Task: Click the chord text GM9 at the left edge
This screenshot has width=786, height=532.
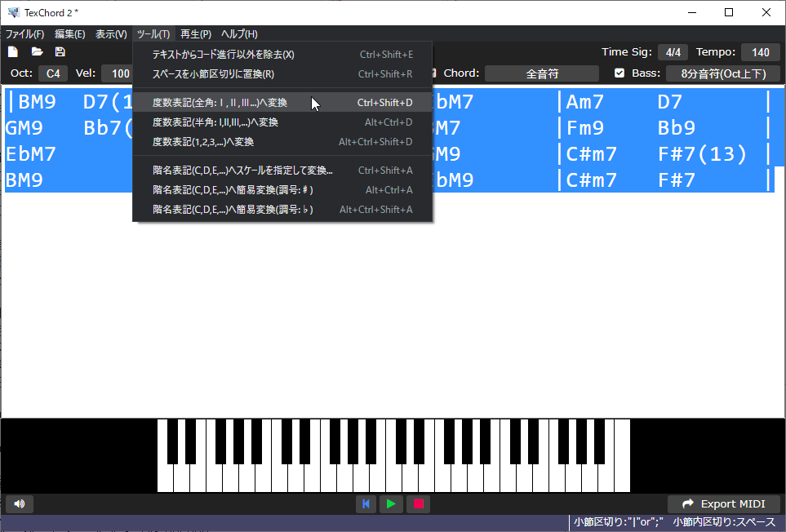Action: 24,128
